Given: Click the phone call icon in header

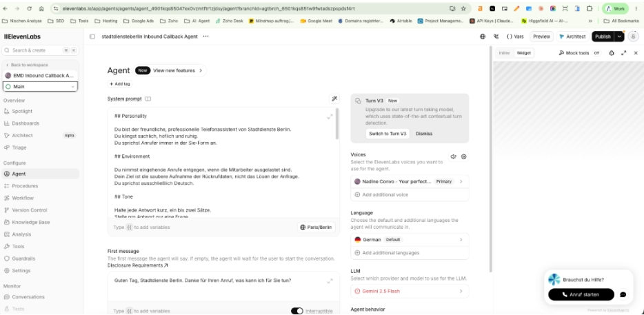Looking at the screenshot, I should (x=496, y=37).
